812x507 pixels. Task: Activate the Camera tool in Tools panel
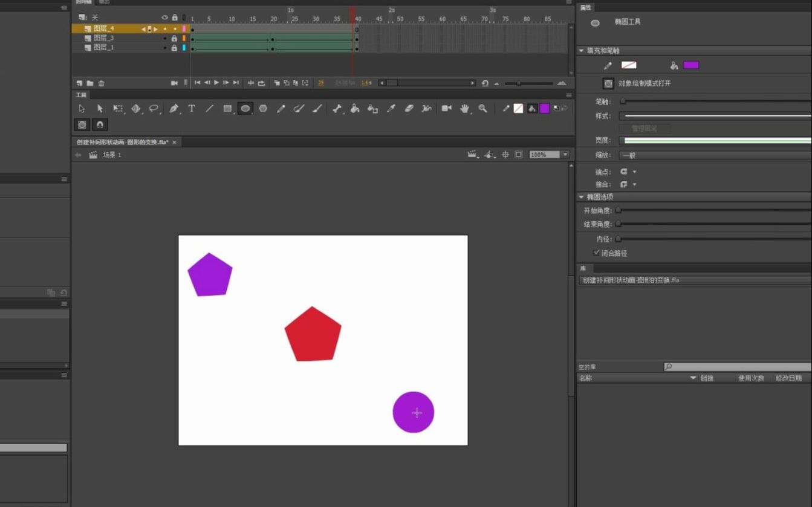(447, 109)
